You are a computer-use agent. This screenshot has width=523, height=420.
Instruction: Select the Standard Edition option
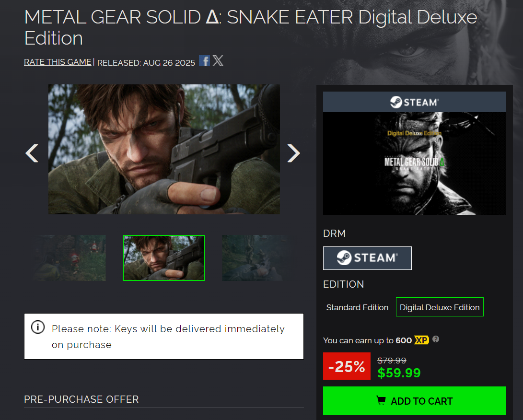pos(357,307)
